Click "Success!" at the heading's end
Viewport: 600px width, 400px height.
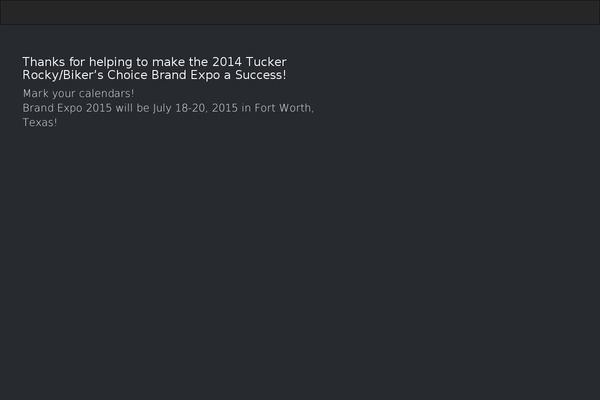point(261,75)
